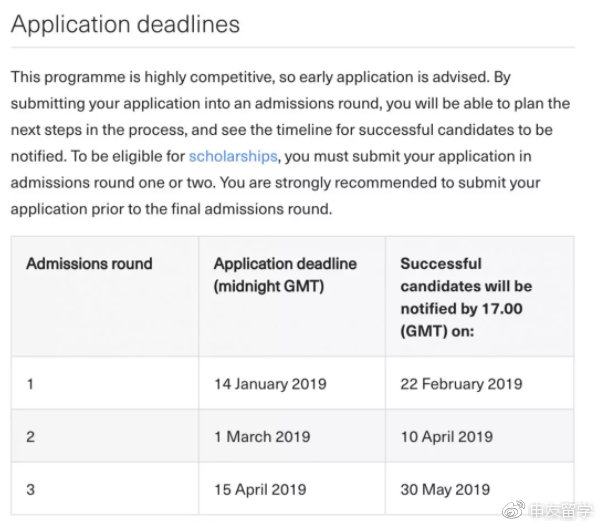Click the 10 April 2019 notification cell
The image size is (600, 527).
point(479,436)
